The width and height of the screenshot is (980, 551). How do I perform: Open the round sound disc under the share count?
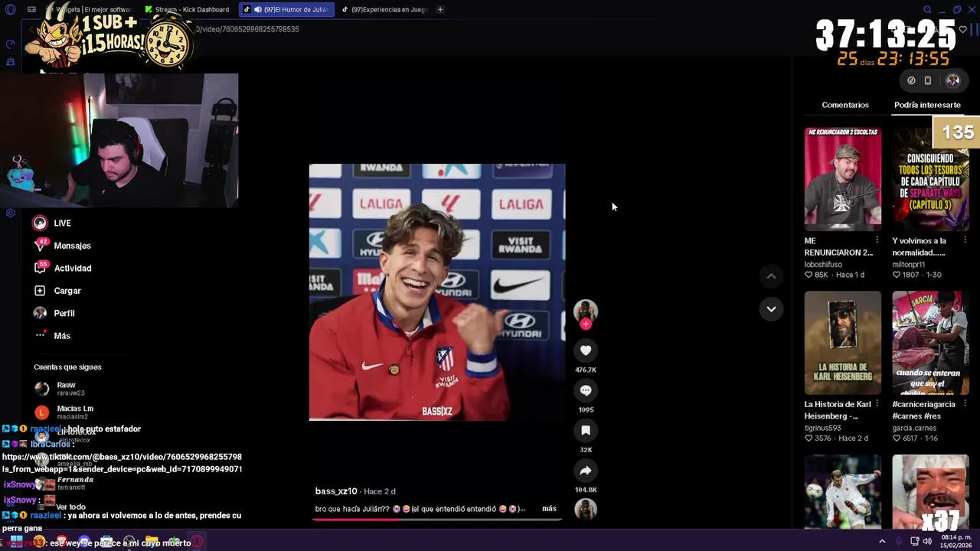point(586,510)
